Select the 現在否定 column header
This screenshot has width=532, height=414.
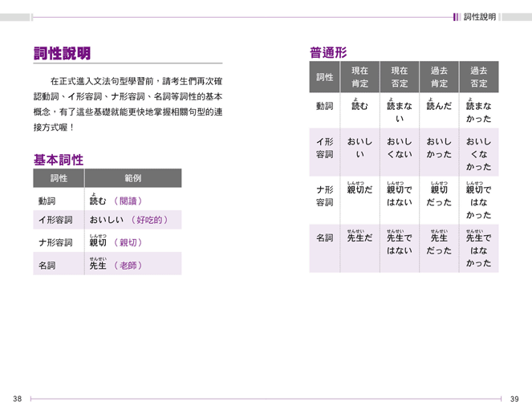400,77
